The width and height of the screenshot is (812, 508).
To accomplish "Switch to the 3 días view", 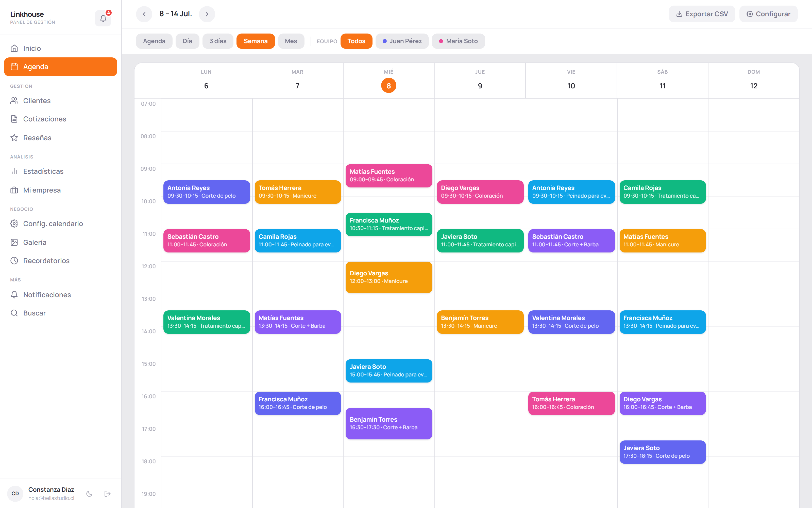I will coord(218,41).
